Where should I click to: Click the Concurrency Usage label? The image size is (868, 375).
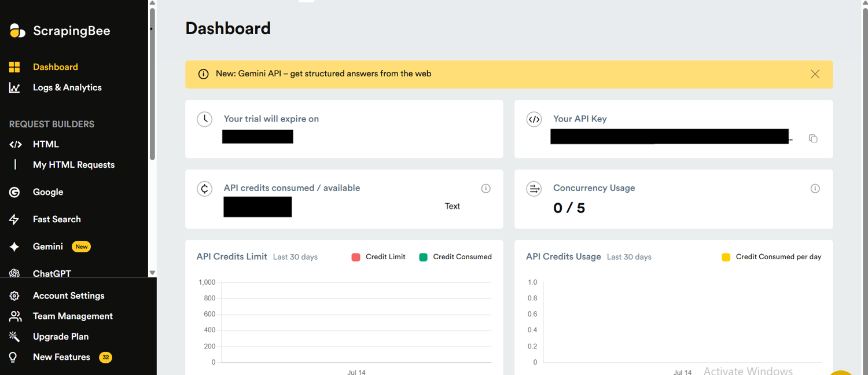594,189
